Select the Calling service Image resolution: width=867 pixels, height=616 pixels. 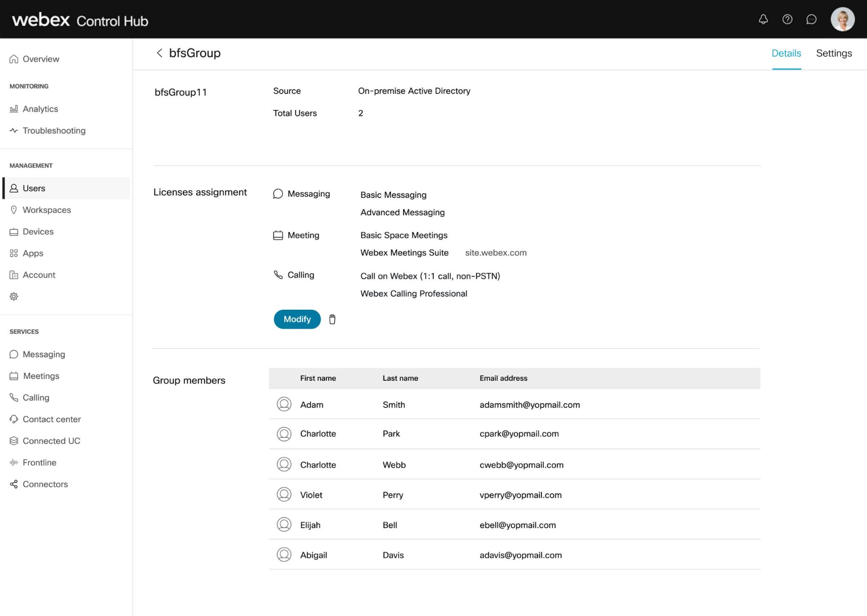coord(36,397)
